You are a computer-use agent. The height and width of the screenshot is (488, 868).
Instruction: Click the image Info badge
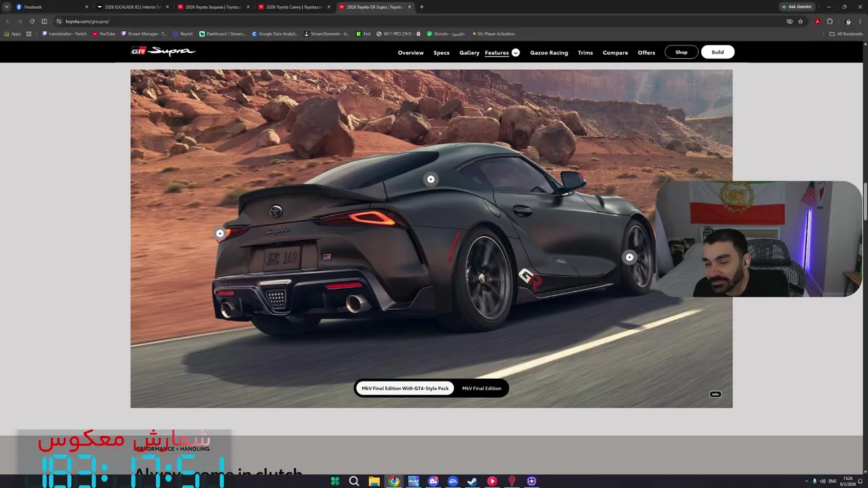pyautogui.click(x=715, y=394)
